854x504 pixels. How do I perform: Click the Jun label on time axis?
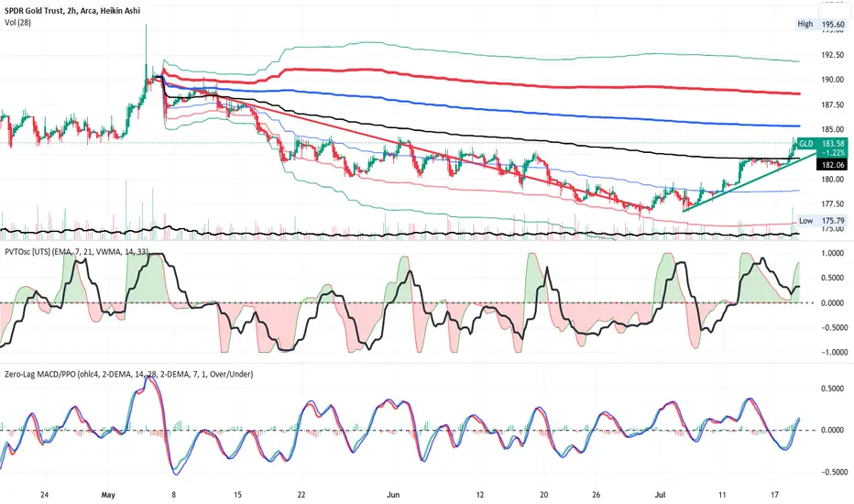tap(393, 495)
